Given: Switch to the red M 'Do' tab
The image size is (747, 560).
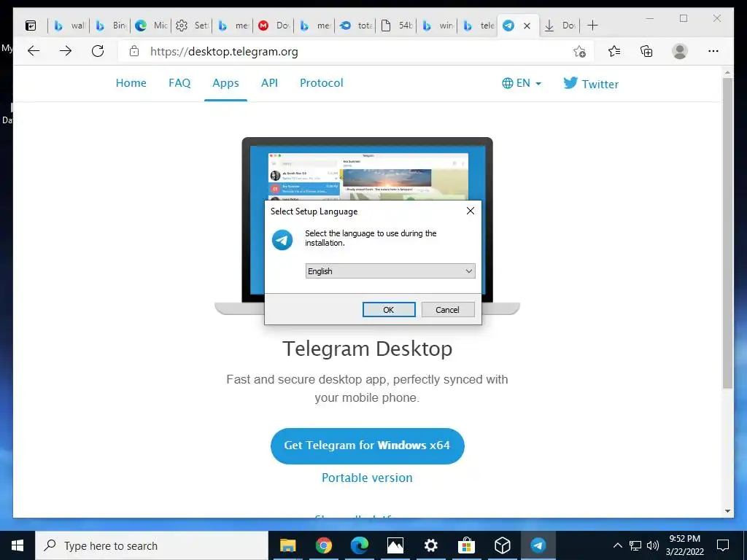Looking at the screenshot, I should tap(274, 26).
